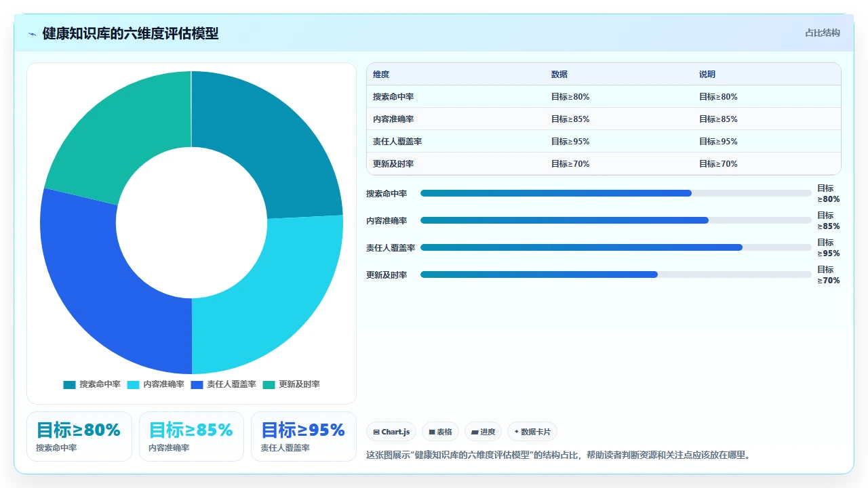Image resolution: width=868 pixels, height=488 pixels.
Task: Open the 目标≥80% 搜索命中率 stat card
Action: click(79, 436)
